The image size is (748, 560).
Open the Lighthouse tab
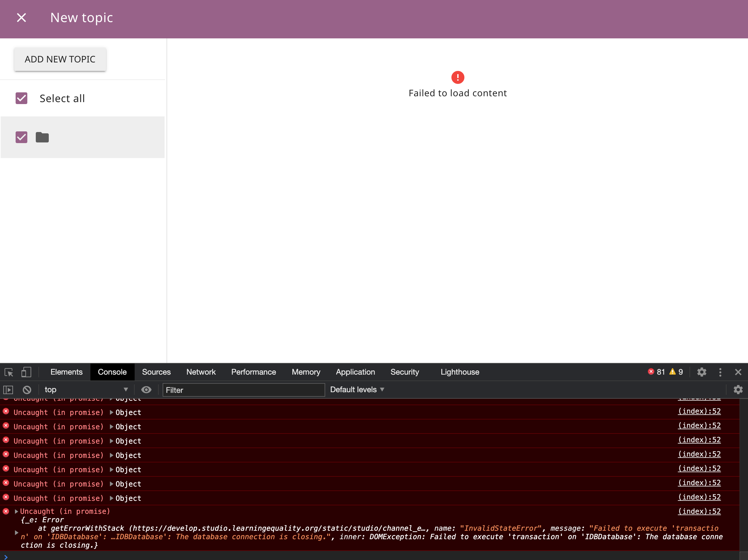point(460,372)
